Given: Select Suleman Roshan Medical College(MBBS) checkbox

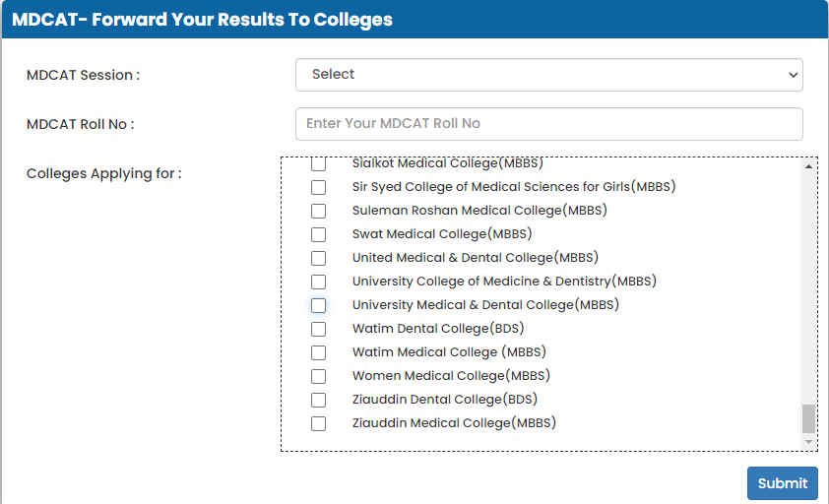Looking at the screenshot, I should pos(318,211).
